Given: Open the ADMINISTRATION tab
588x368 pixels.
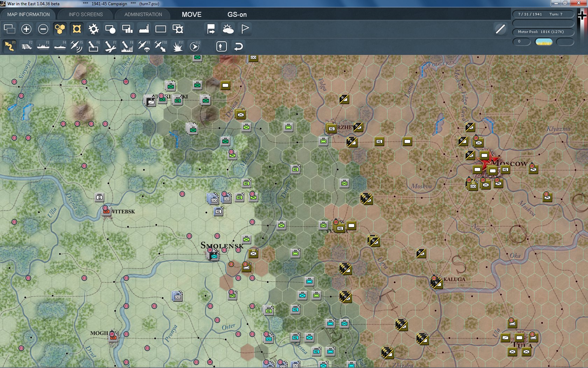Looking at the screenshot, I should coord(143,14).
